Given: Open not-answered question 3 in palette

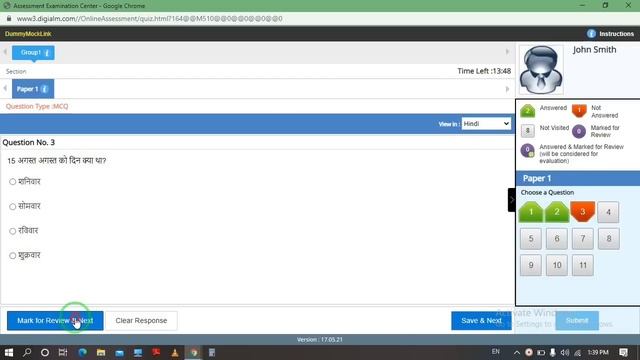Looking at the screenshot, I should click(582, 211).
